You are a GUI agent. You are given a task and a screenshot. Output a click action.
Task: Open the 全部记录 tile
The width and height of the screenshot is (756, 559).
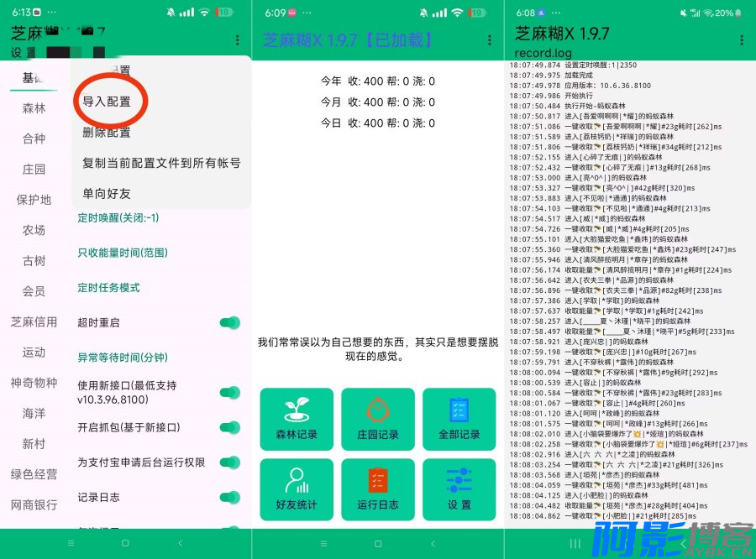459,420
